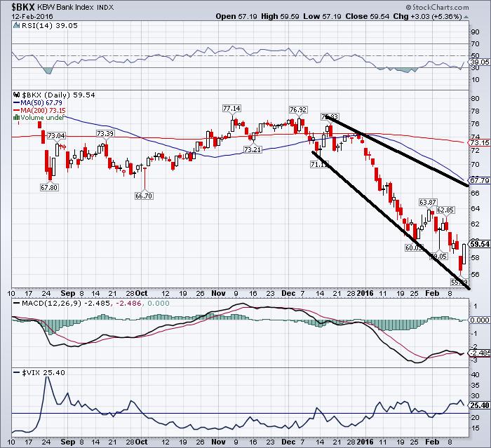Click the 63.87 price label
Viewport: 491px width, 448px height.
[428, 202]
